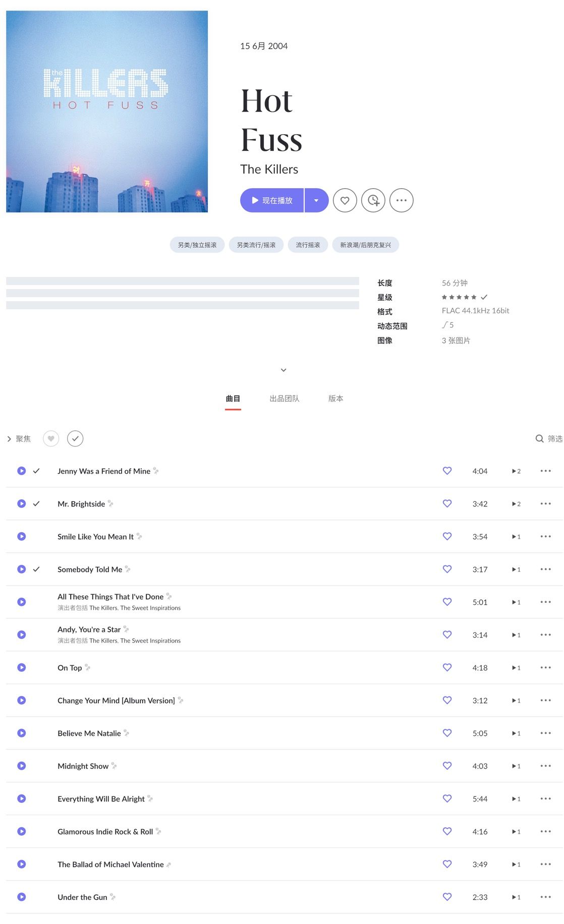The height and width of the screenshot is (924, 564).
Task: Click the track title Believe Me Natalie
Action: pyautogui.click(x=89, y=733)
